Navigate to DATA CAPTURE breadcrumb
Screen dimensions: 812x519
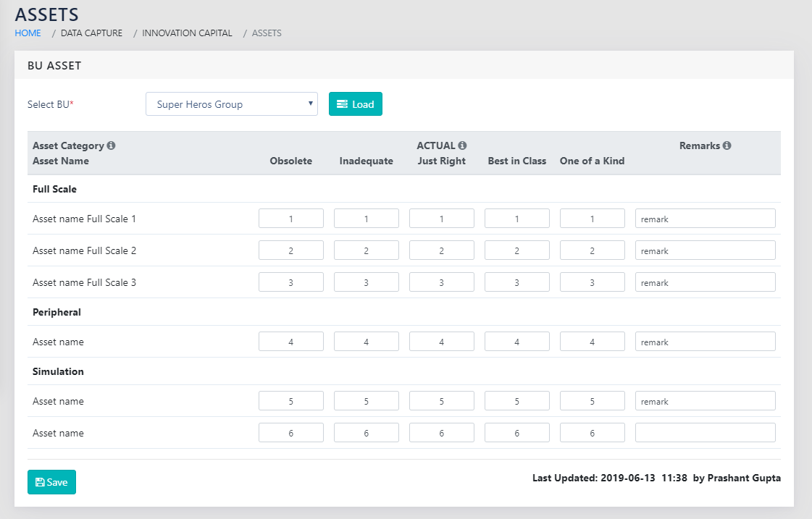coord(91,33)
